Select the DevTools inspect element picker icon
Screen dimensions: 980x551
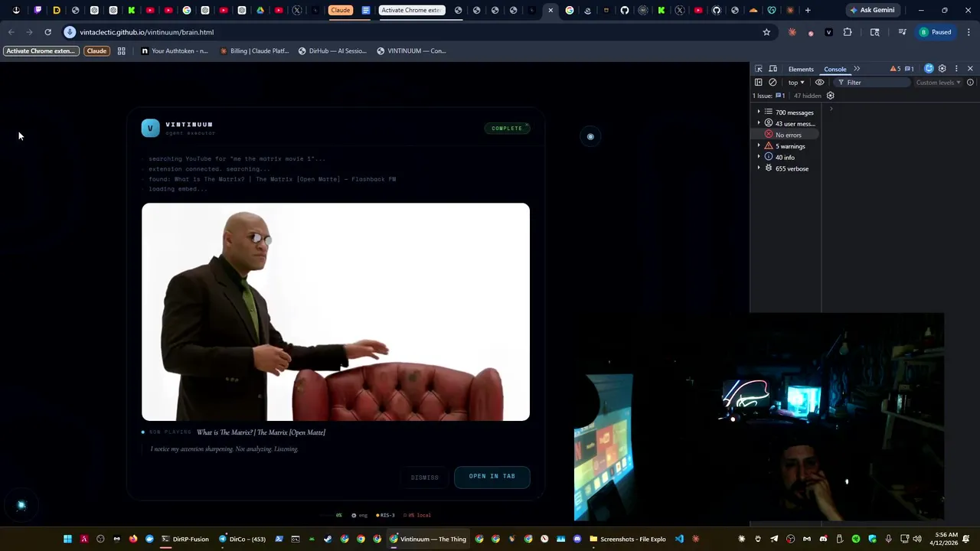pos(759,69)
